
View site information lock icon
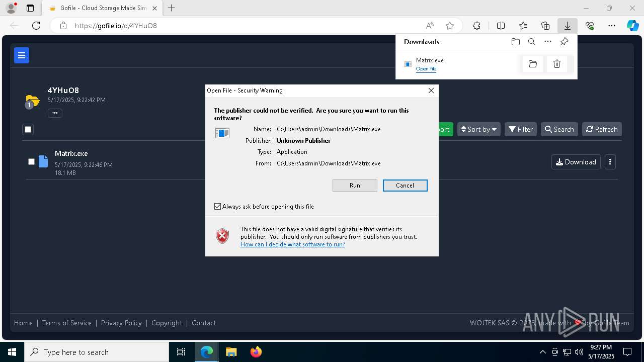pyautogui.click(x=63, y=26)
